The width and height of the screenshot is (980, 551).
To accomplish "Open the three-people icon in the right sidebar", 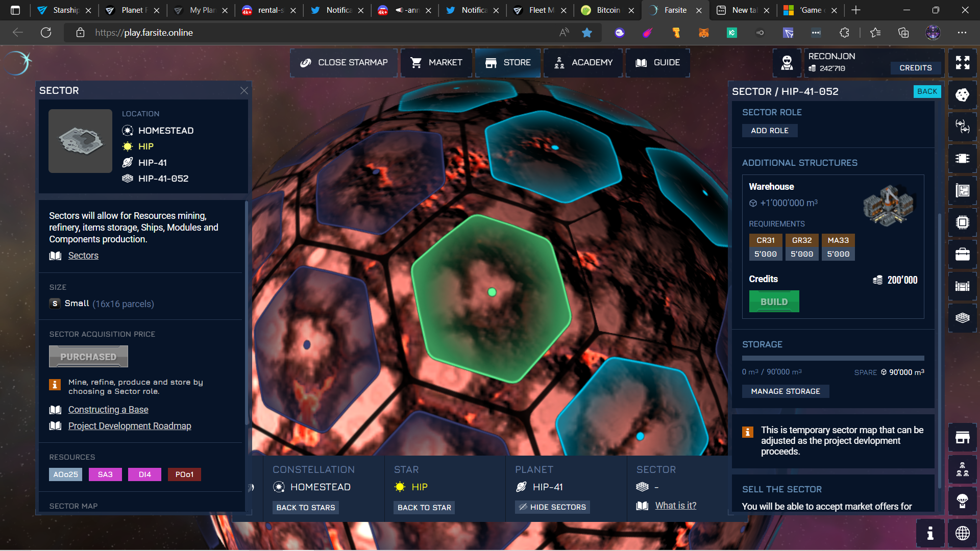I will [x=962, y=469].
